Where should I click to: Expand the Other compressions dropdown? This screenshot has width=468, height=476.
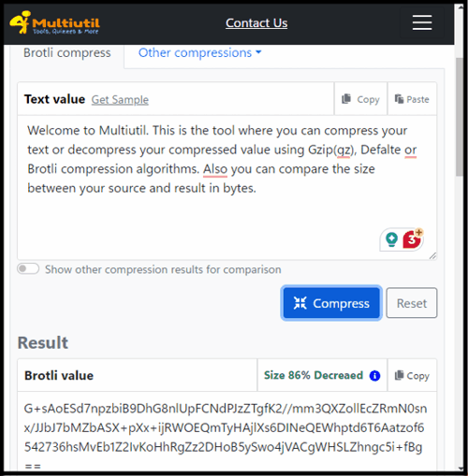coord(199,52)
